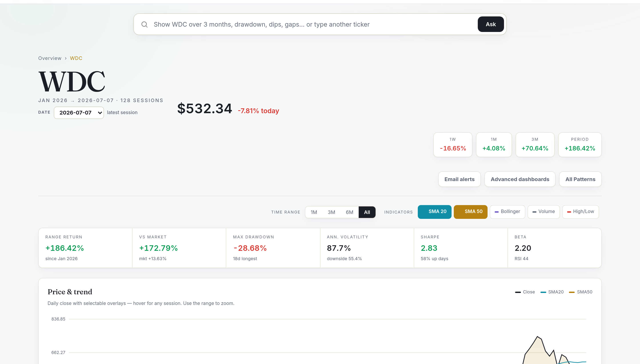This screenshot has height=364, width=640.
Task: Enable High/Low indicator
Action: click(580, 212)
